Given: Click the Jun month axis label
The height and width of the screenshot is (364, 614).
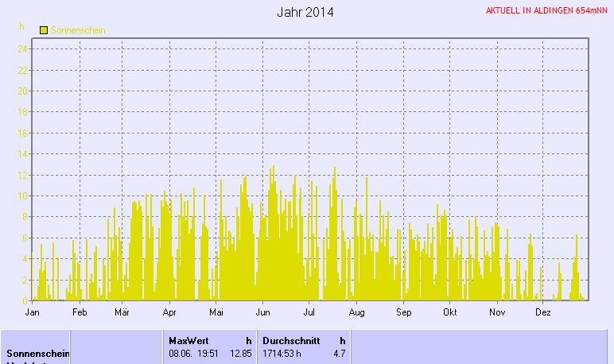Looking at the screenshot, I should pyautogui.click(x=263, y=312).
